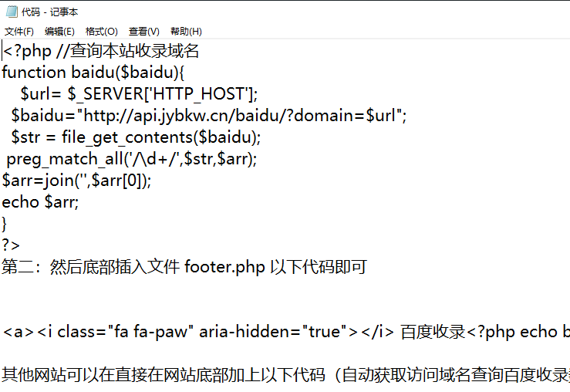Viewport: 570px width, 392px height.
Task: Open the 格式(O) menu
Action: pos(101,32)
